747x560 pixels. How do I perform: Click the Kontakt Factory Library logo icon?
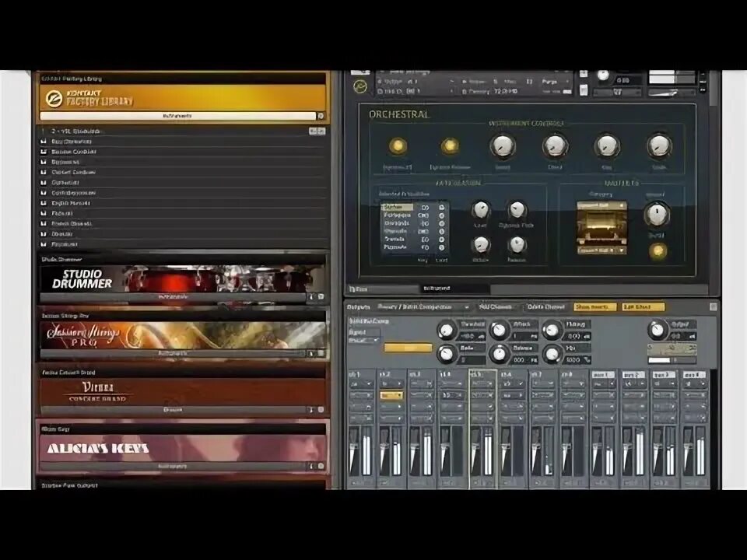(x=54, y=98)
